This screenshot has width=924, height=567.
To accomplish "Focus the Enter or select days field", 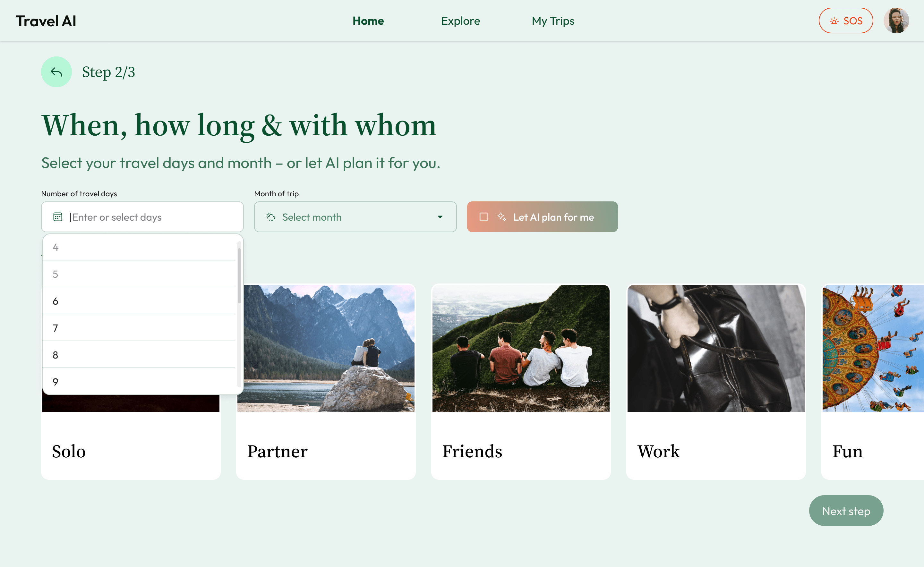I will [142, 217].
